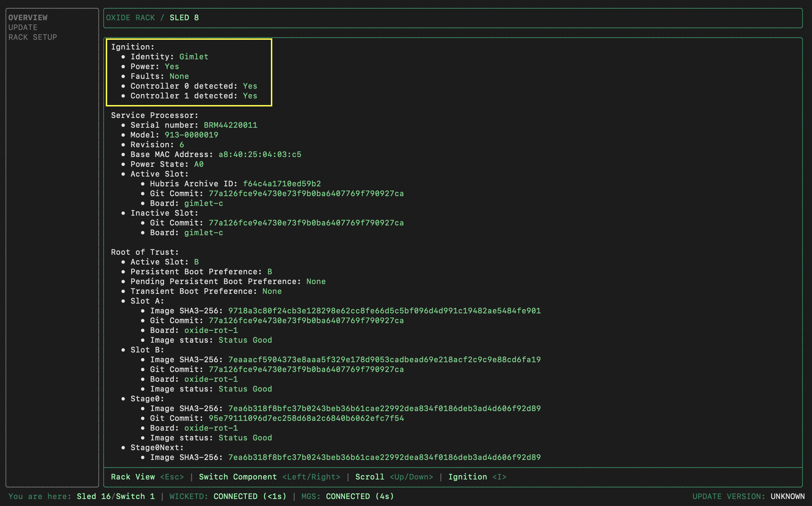Select the Stage0Next entry
812x506 pixels.
click(x=157, y=447)
